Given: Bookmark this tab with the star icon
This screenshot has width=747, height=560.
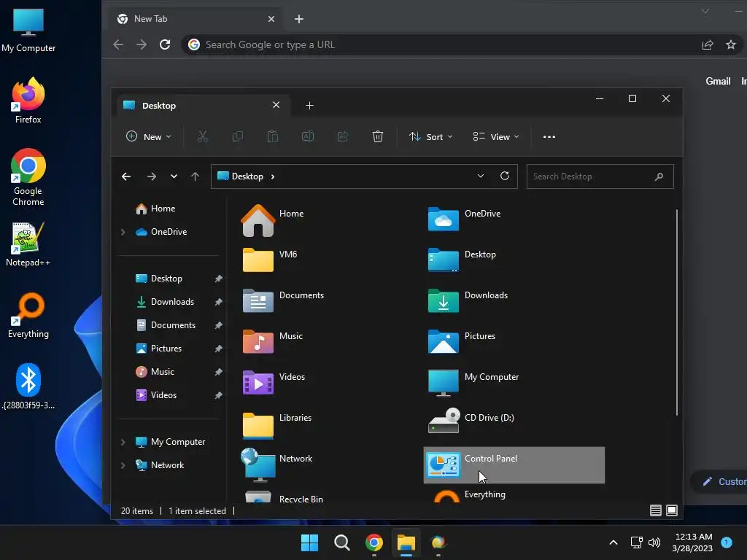Looking at the screenshot, I should (731, 44).
